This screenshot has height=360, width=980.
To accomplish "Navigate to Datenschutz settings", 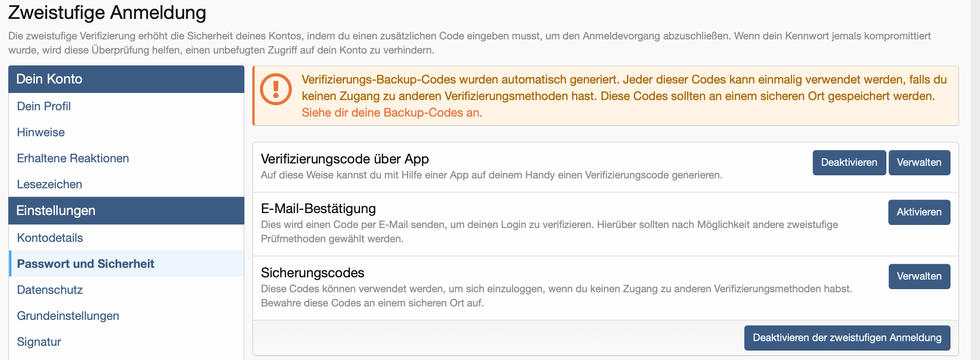I will tap(50, 290).
